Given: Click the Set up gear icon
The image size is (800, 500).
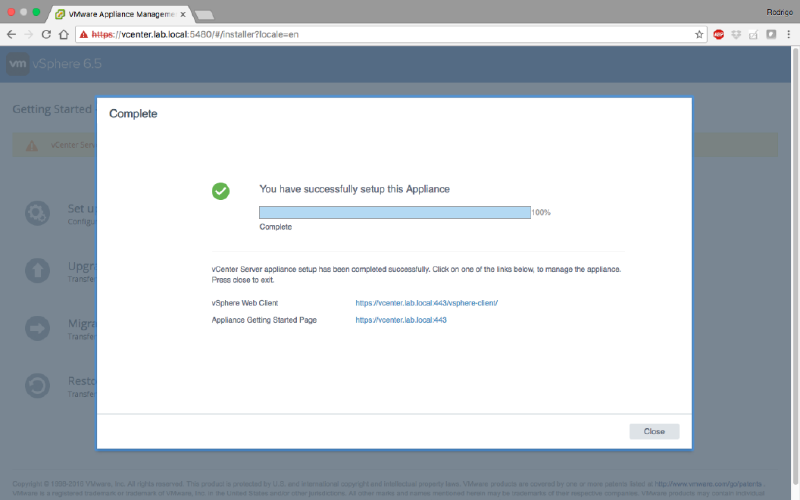Looking at the screenshot, I should [37, 214].
